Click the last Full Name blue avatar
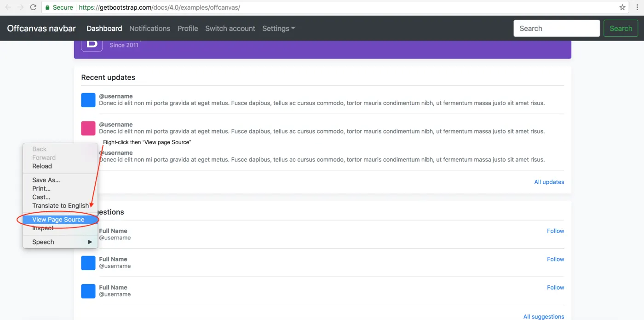Viewport: 644px width, 320px height. [x=88, y=291]
